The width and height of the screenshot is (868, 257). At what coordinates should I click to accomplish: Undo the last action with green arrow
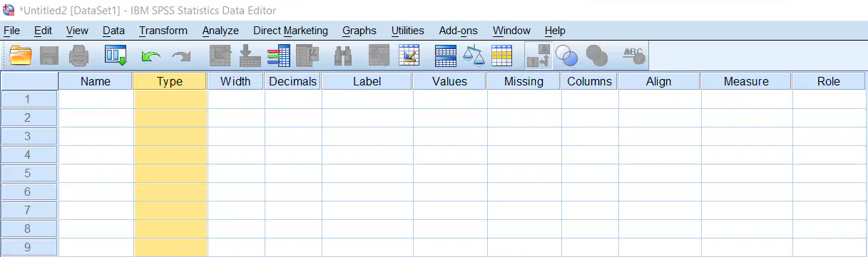(150, 56)
